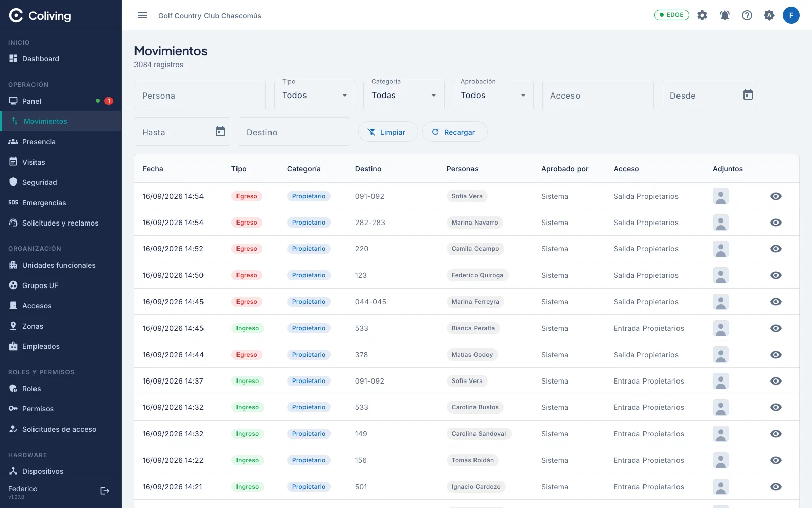Open the help question mark icon

[747, 15]
